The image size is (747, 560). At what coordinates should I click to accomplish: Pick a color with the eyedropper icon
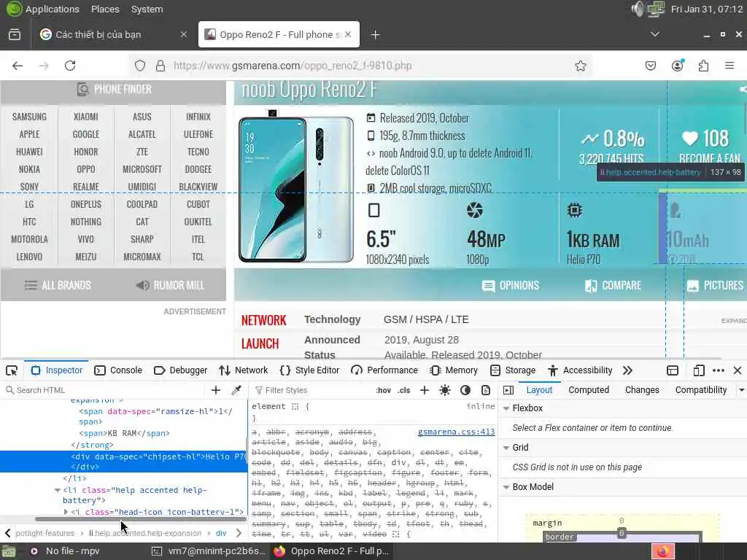click(x=236, y=390)
